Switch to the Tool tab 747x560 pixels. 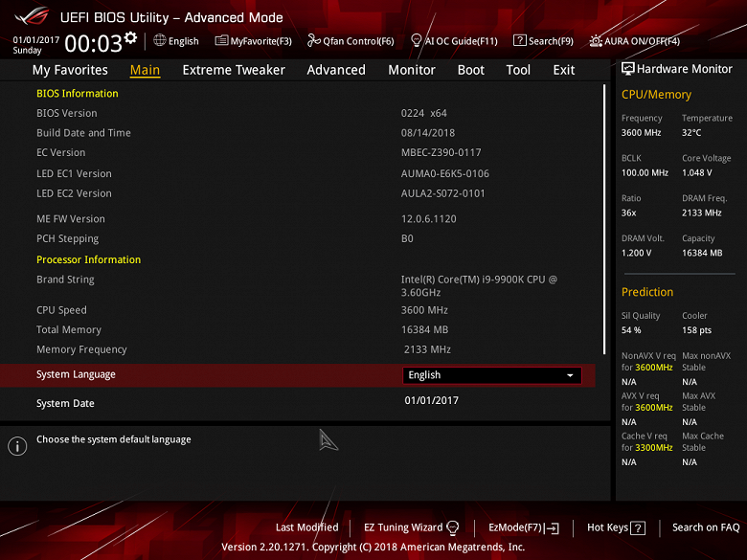(x=518, y=70)
